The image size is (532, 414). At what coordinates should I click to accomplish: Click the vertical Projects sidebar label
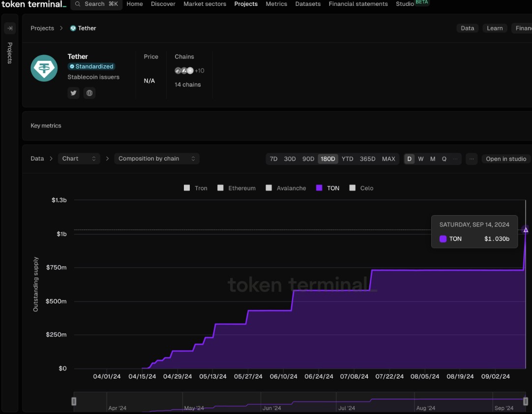(x=10, y=53)
